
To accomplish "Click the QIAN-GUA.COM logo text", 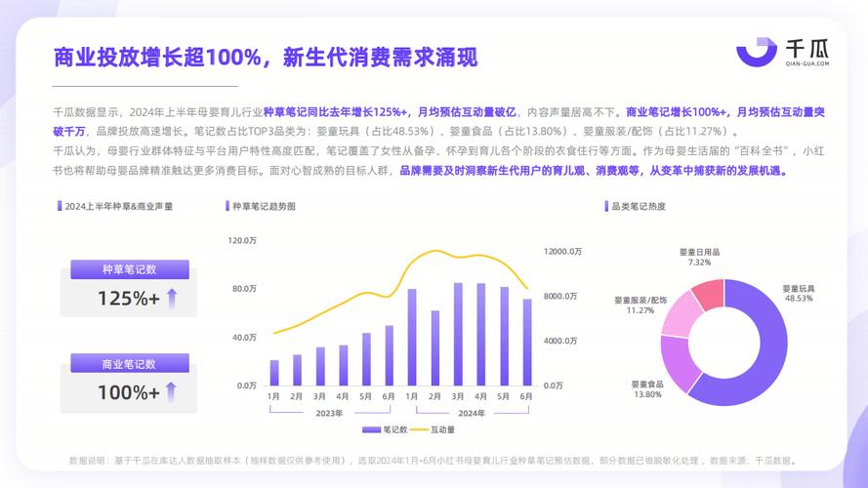I will (807, 63).
